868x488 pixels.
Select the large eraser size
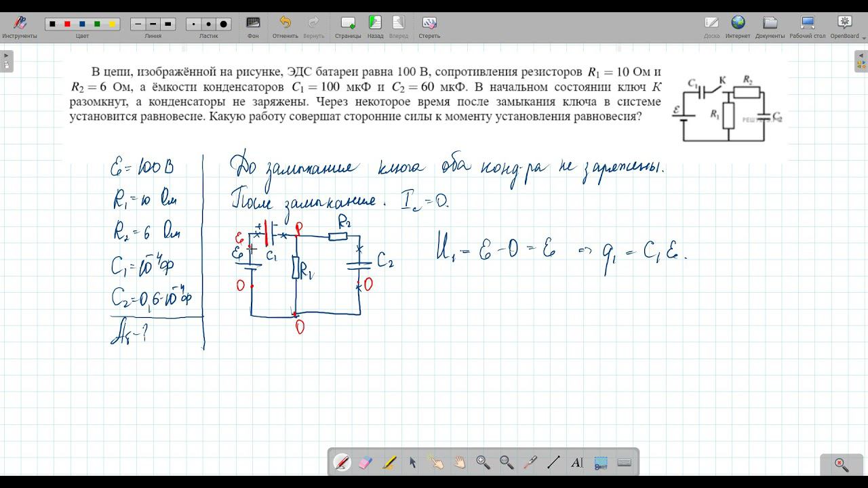[224, 24]
